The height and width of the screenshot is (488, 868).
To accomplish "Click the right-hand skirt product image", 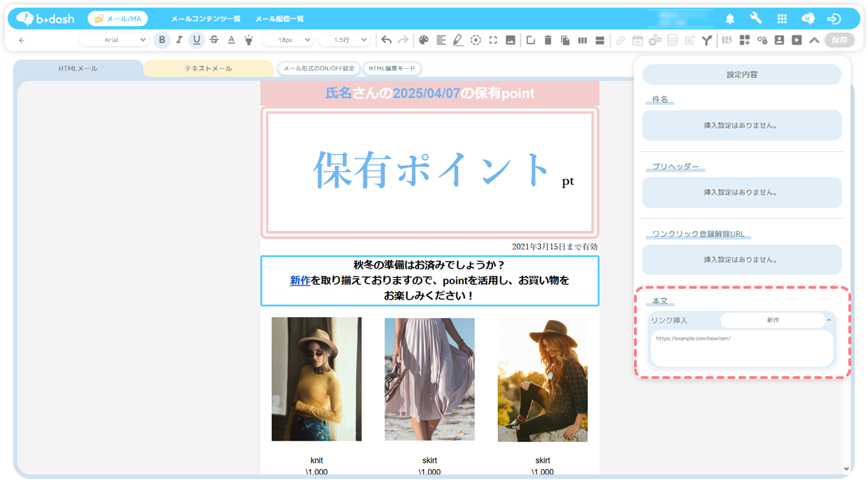I will 542,379.
